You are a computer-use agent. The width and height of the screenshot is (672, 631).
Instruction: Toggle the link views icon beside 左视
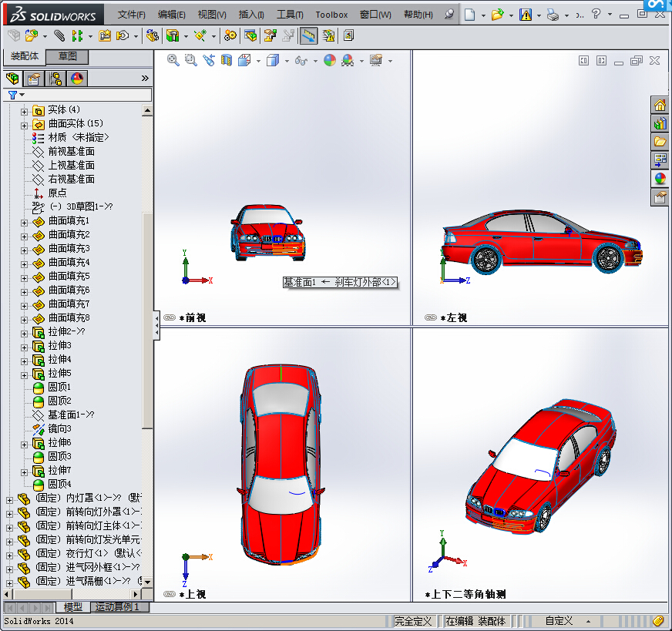[430, 317]
